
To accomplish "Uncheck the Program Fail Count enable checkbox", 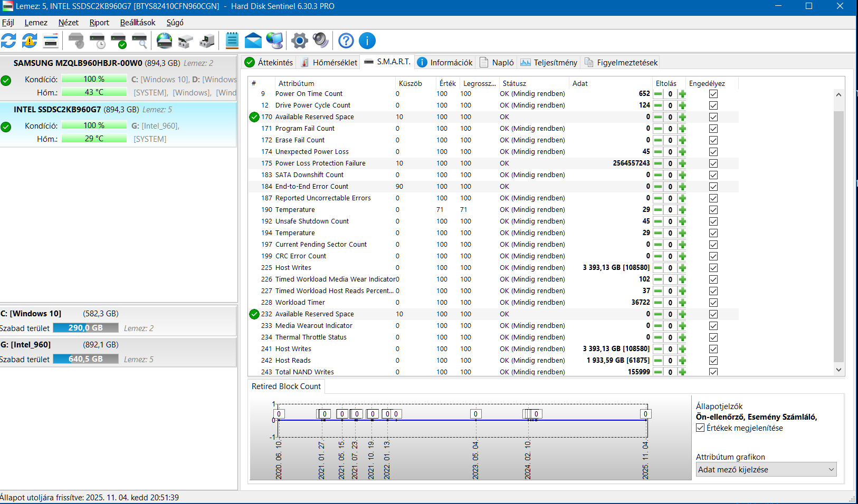I will [713, 129].
